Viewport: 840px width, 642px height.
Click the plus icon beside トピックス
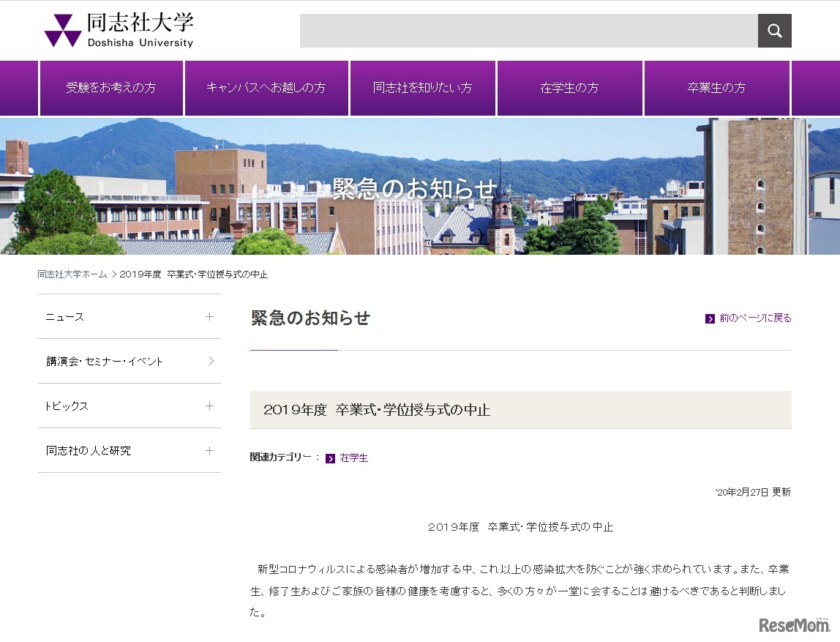click(210, 406)
